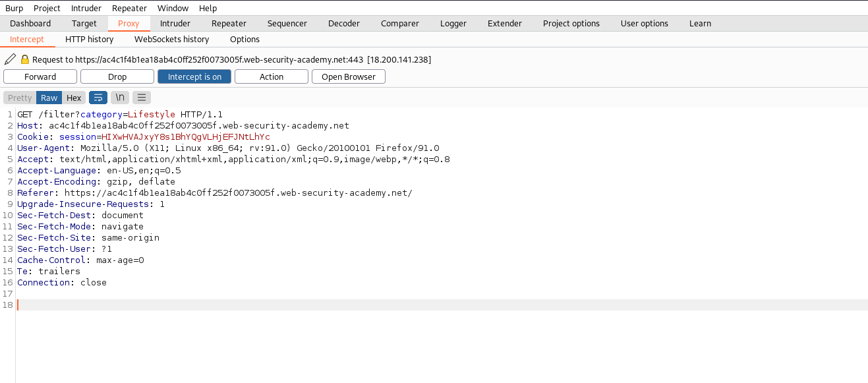
Task: Open the message editor hamburger menu
Action: tap(142, 98)
